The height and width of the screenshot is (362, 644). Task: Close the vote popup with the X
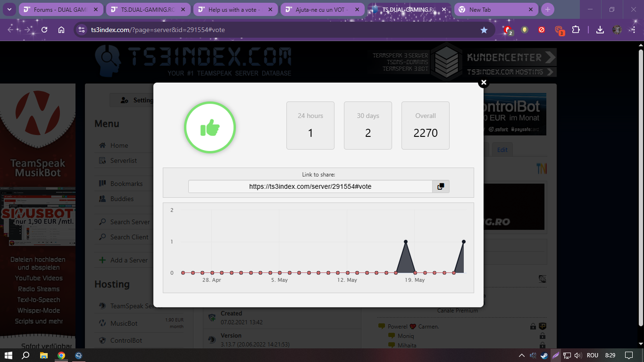pos(484,83)
